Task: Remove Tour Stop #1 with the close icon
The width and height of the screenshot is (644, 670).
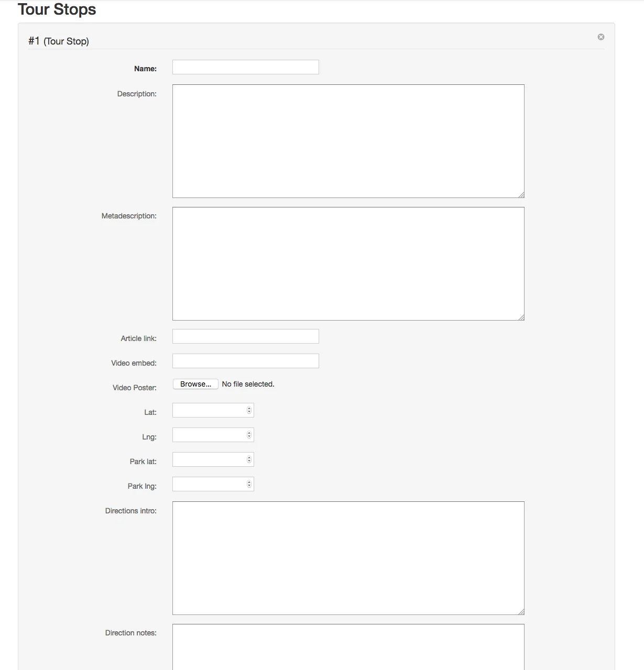Action: pyautogui.click(x=601, y=37)
